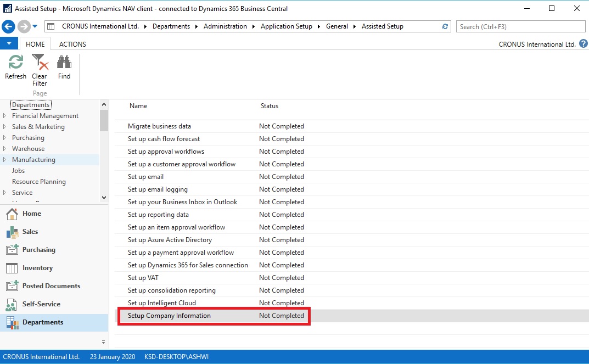Expand the Financial Management tree node
Viewport: 589px width, 364px height.
pyautogui.click(x=5, y=116)
